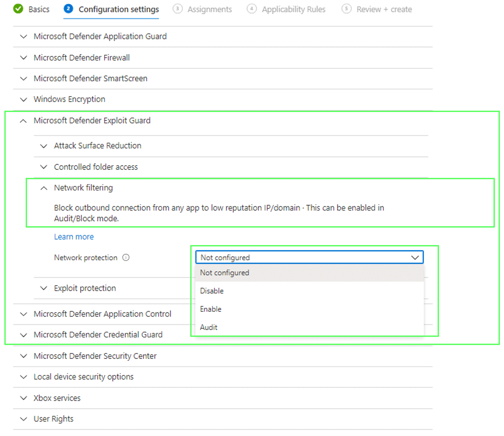Collapse the Network filtering section
Screen dimensions: 504x436
83,188
